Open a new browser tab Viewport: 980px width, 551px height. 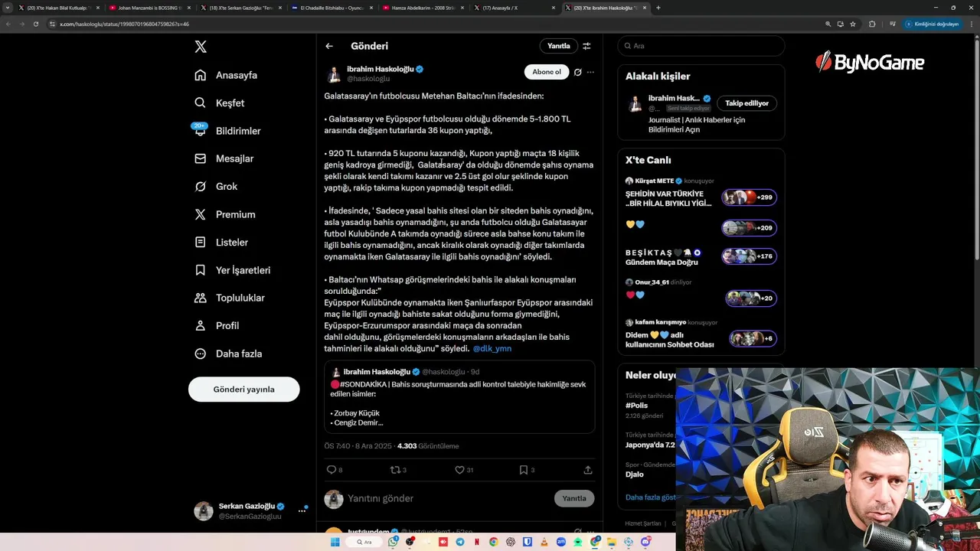(x=658, y=8)
